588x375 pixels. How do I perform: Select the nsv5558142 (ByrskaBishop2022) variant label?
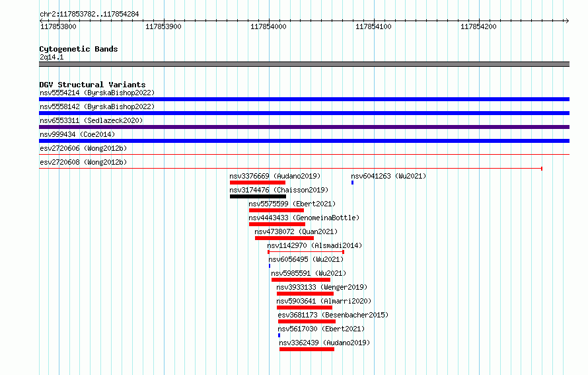[x=97, y=106]
